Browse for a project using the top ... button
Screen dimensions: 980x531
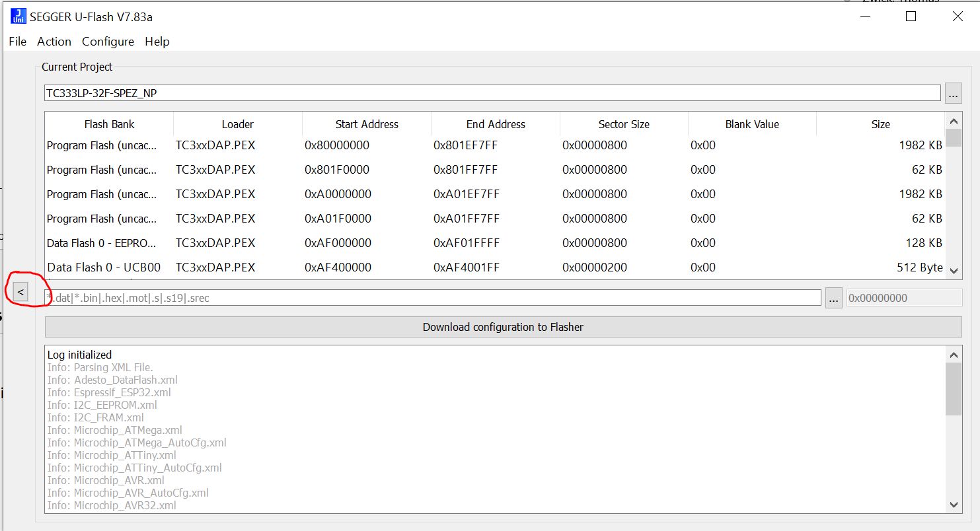coord(953,94)
